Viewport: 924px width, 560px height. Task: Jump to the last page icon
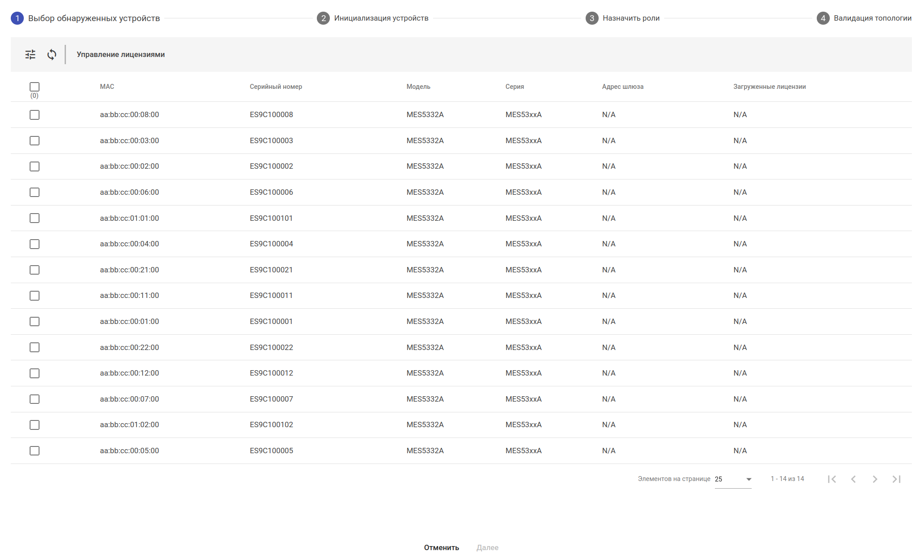coord(896,479)
